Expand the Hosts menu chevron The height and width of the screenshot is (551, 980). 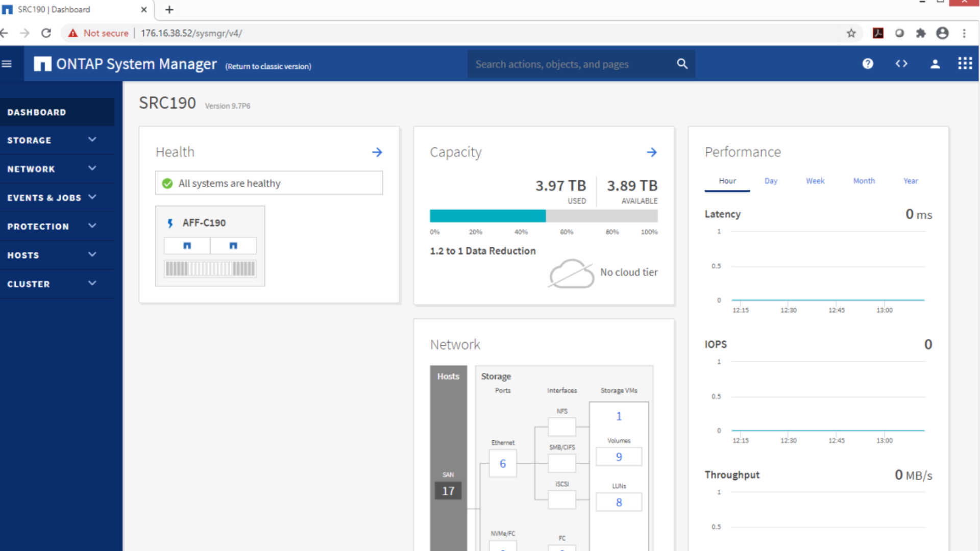92,254
